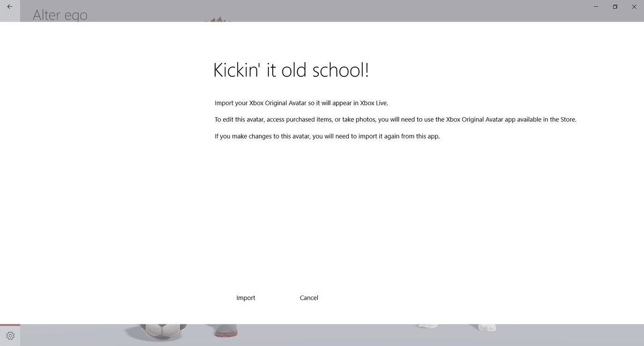Click Import to import the original avatar
Screen dimensions: 644x346
(246, 298)
